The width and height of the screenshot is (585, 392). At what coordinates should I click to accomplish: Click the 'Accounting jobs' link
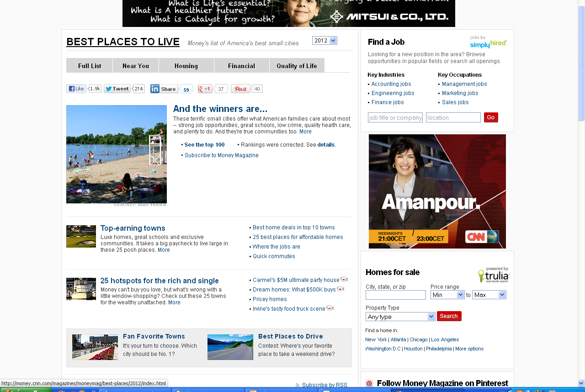click(x=391, y=84)
